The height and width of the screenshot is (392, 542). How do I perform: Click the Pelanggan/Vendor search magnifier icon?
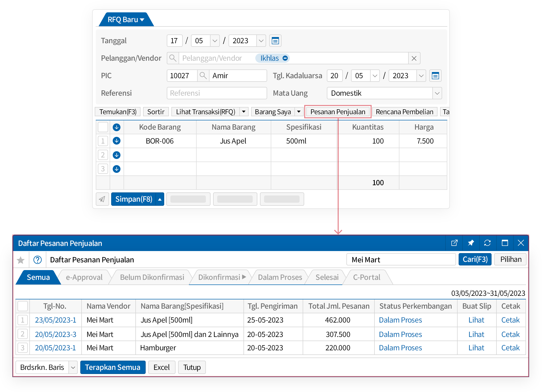pos(173,58)
